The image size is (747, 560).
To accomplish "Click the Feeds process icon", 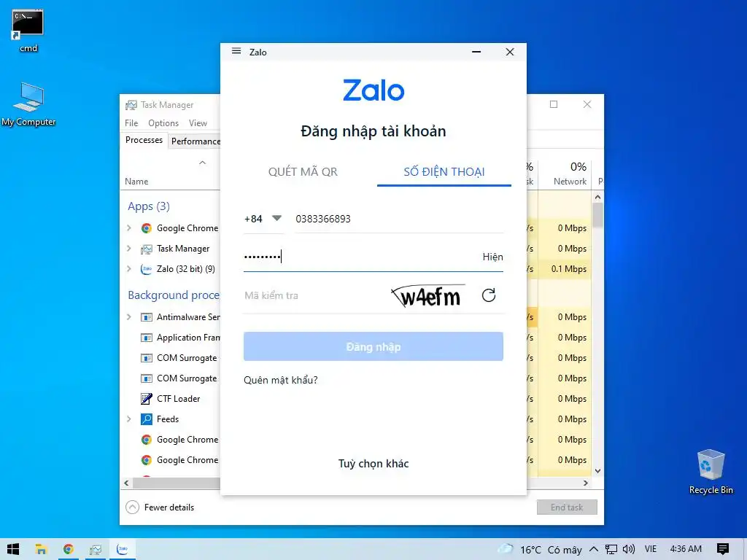I will click(x=146, y=419).
